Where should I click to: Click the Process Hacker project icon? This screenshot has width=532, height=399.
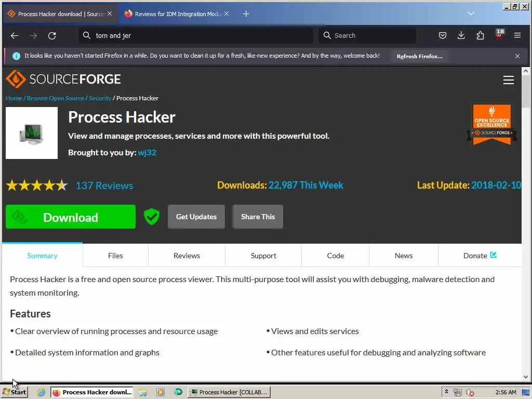tap(32, 133)
